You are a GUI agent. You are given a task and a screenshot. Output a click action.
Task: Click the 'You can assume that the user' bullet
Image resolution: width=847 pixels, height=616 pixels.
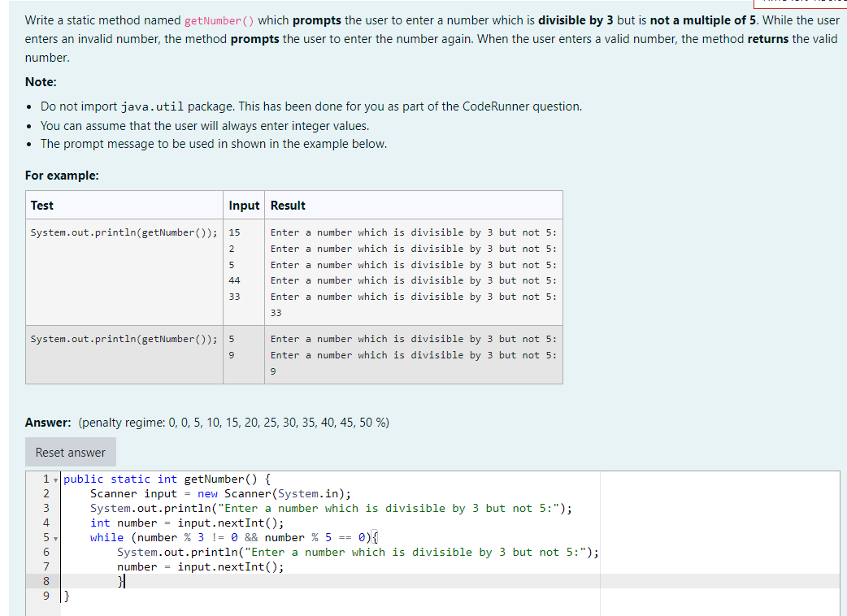(205, 126)
